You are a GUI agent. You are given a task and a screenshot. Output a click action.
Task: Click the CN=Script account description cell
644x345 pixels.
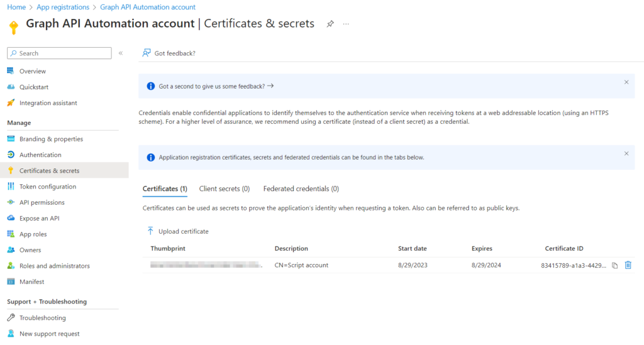click(x=301, y=265)
